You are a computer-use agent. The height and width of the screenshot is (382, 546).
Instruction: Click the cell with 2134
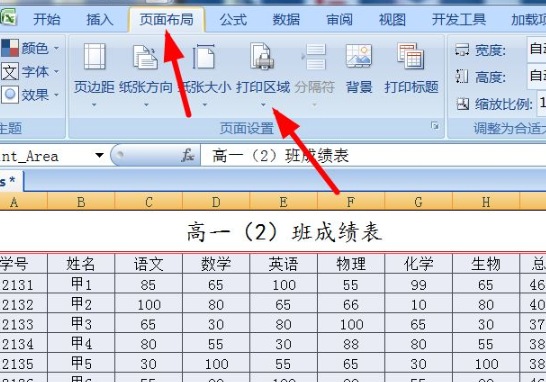click(23, 343)
